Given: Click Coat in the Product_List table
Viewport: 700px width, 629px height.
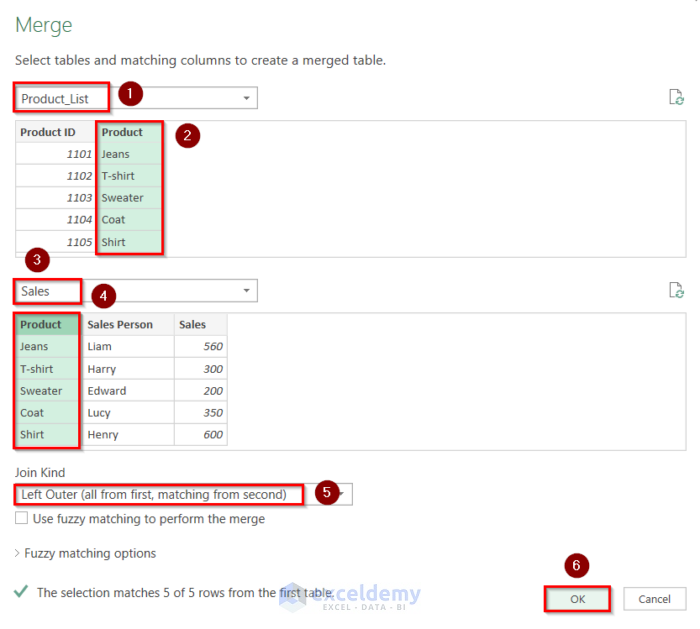Looking at the screenshot, I should click(129, 220).
